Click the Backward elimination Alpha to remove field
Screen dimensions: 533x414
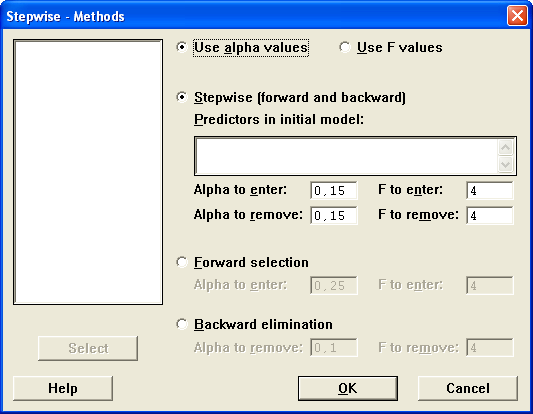click(x=334, y=347)
